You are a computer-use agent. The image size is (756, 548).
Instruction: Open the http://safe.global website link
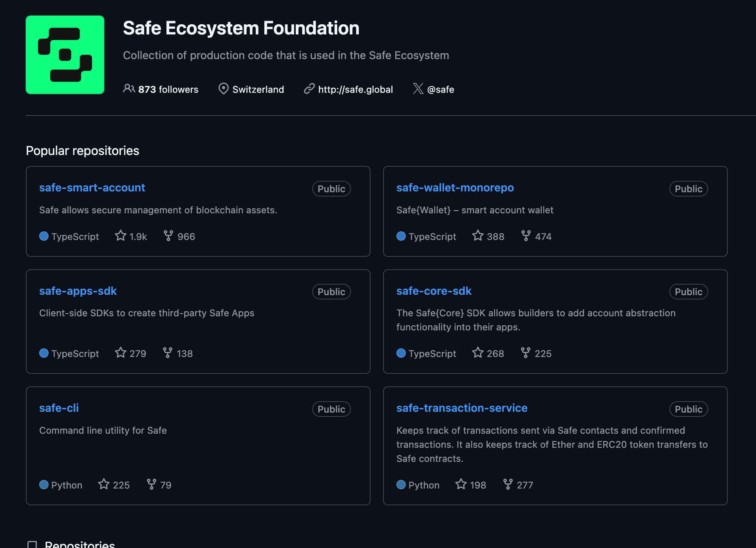[x=355, y=89]
